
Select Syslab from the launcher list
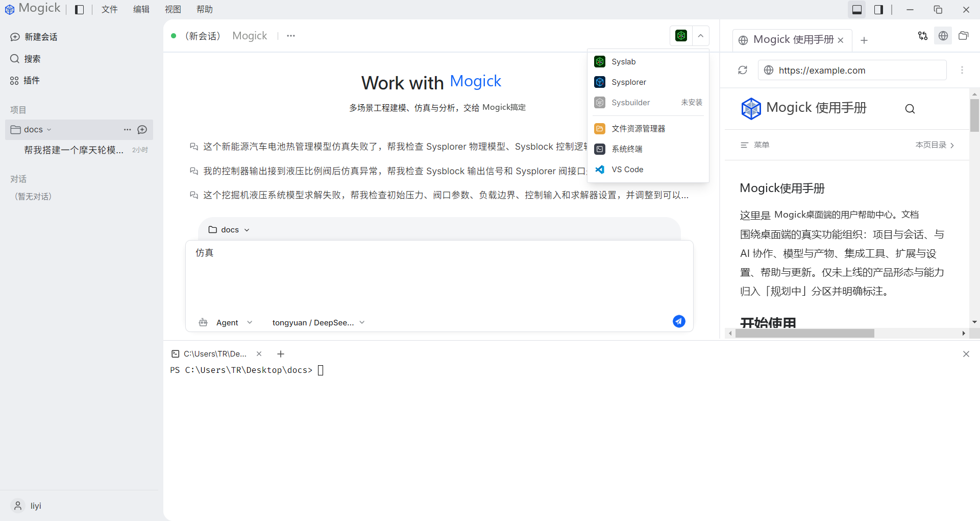coord(648,62)
